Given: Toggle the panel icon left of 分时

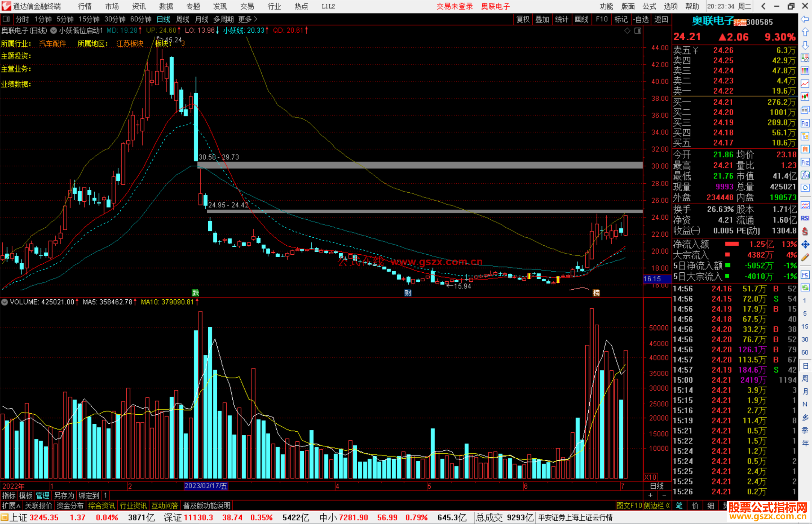Looking at the screenshot, I should pos(6,19).
